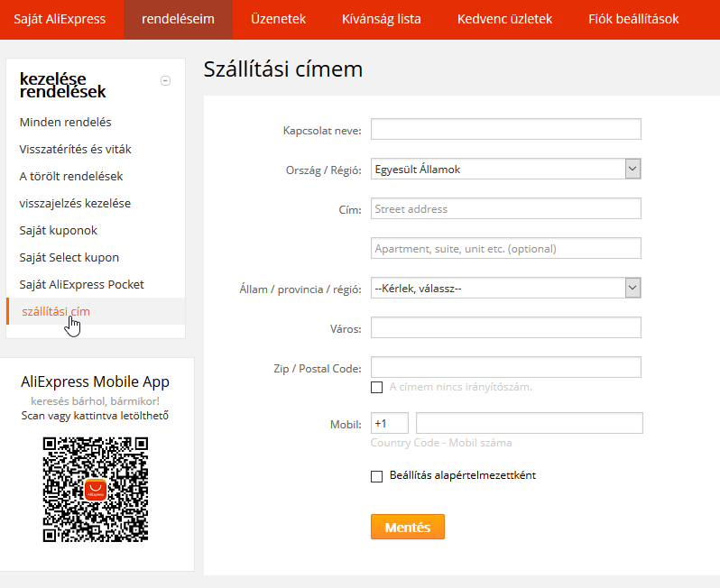The image size is (720, 588).
Task: Click the AliExpress app QR code
Action: click(96, 489)
